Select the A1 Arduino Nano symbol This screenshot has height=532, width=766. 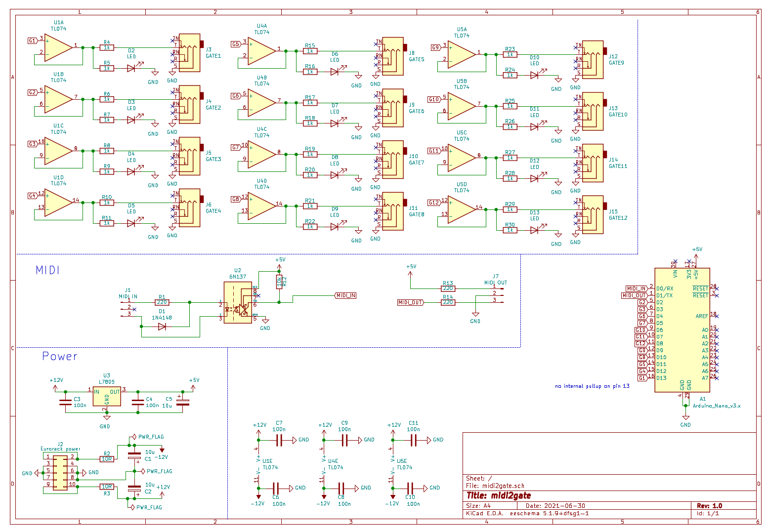pos(682,330)
